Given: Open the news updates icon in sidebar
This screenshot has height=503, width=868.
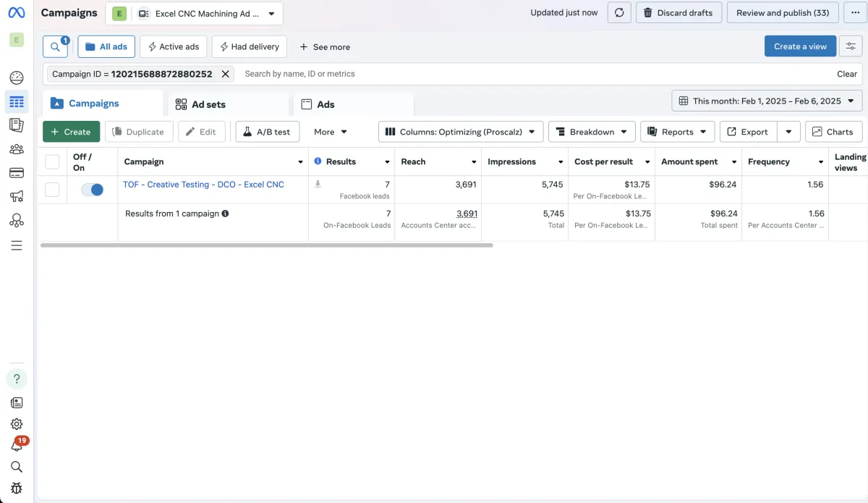Looking at the screenshot, I should [17, 403].
